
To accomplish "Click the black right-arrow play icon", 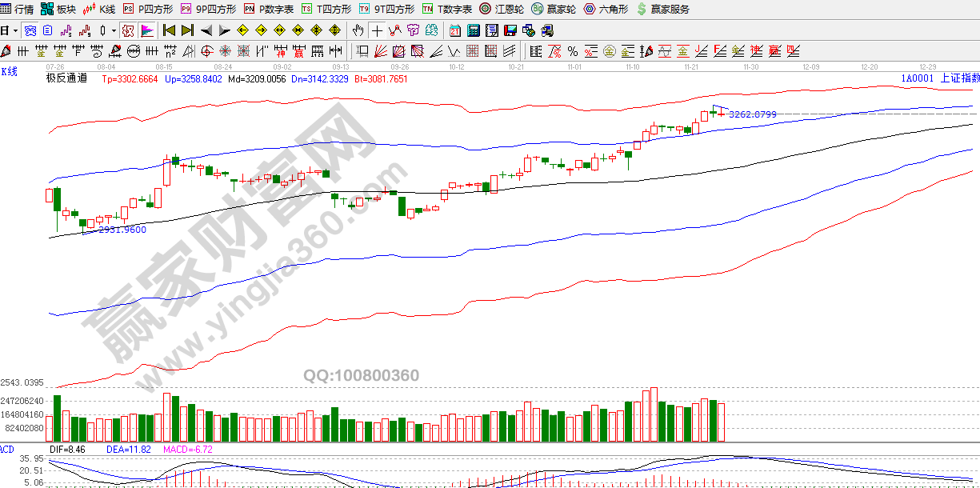I will tap(224, 31).
